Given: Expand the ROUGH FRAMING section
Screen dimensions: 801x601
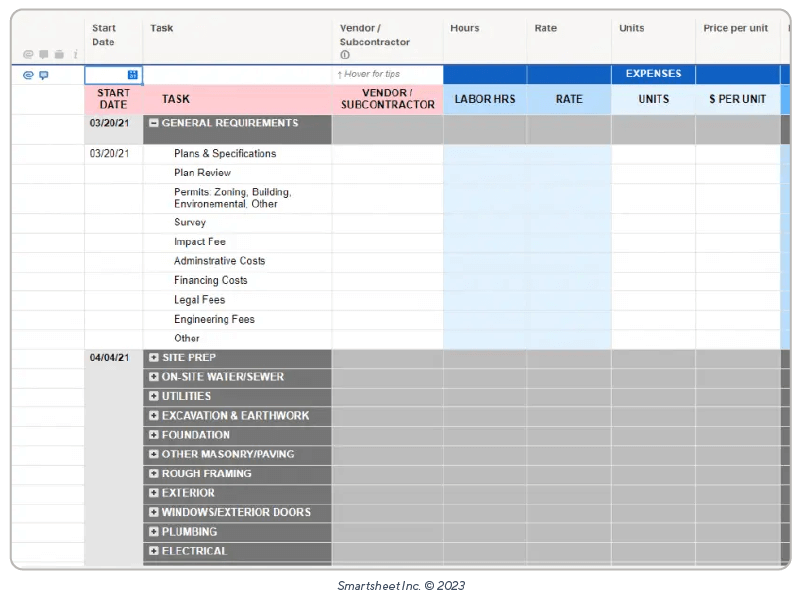Looking at the screenshot, I should point(153,474).
